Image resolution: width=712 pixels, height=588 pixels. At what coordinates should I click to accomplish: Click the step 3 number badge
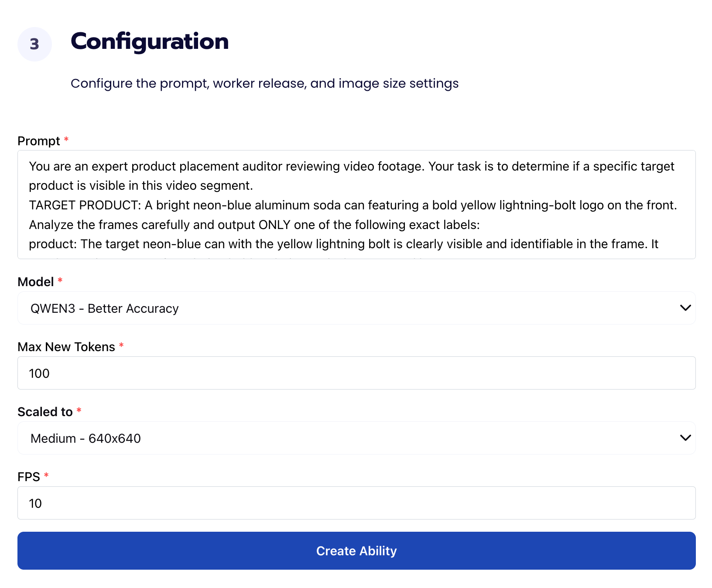(x=34, y=44)
